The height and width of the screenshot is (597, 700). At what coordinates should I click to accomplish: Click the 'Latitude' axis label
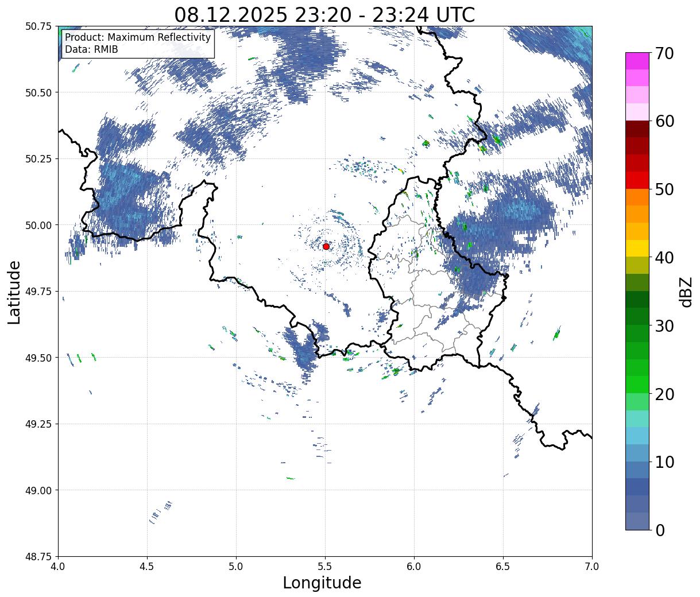pos(14,292)
